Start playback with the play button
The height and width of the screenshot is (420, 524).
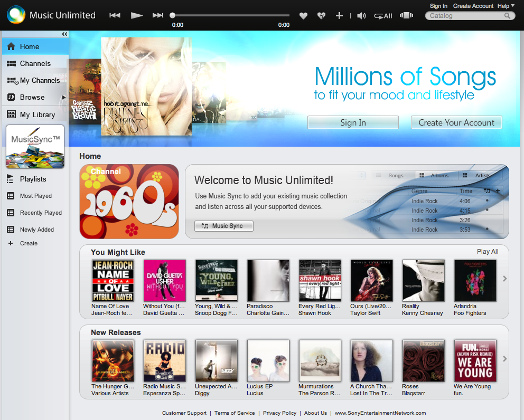(x=137, y=15)
